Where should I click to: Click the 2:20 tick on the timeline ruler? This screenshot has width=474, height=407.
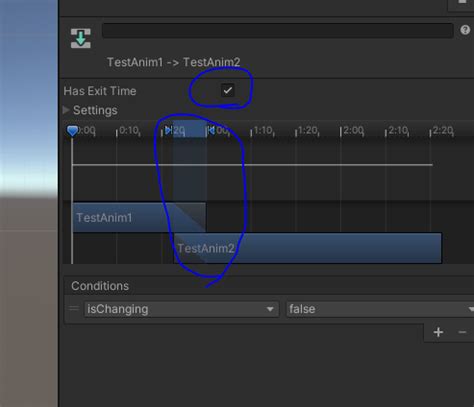click(x=442, y=131)
